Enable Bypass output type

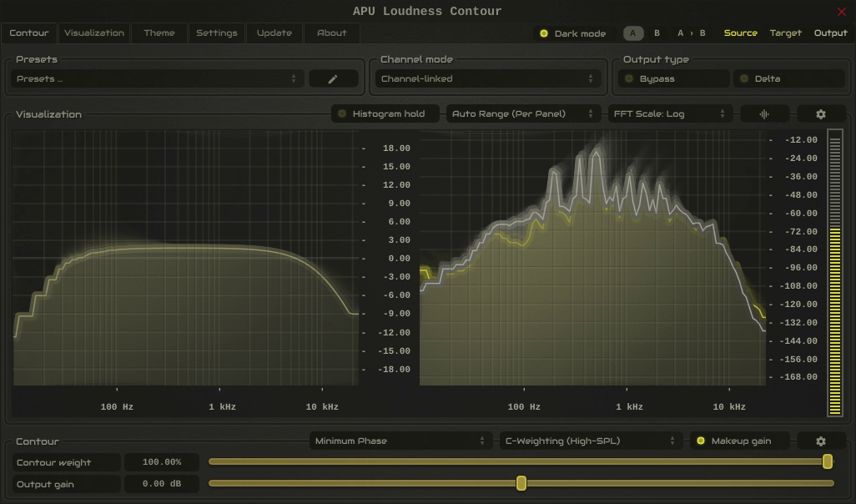click(x=674, y=78)
